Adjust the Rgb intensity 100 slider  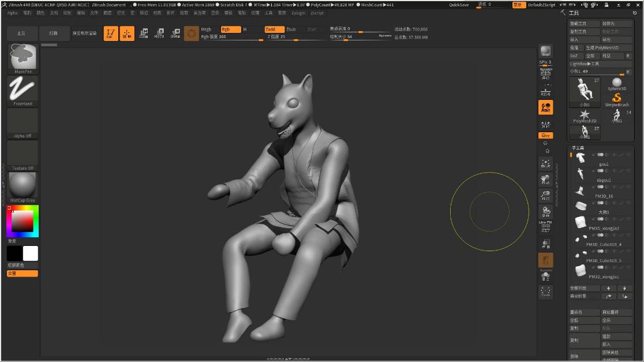coord(231,37)
